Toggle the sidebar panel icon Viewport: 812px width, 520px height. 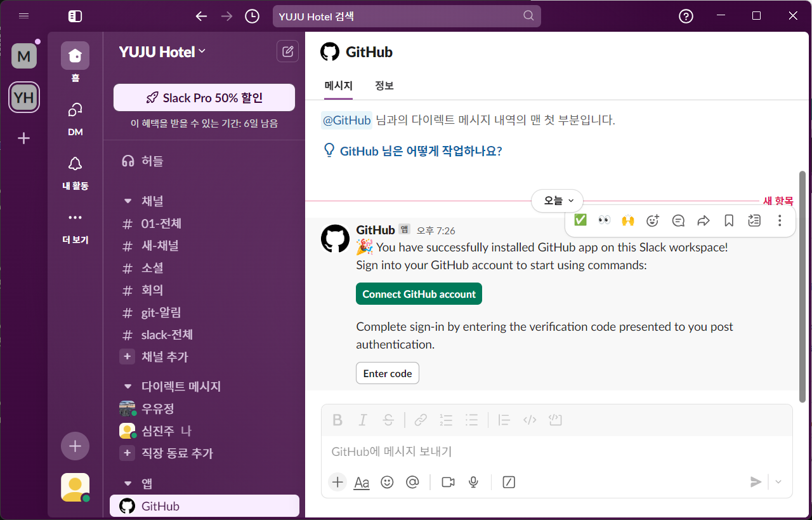[75, 17]
